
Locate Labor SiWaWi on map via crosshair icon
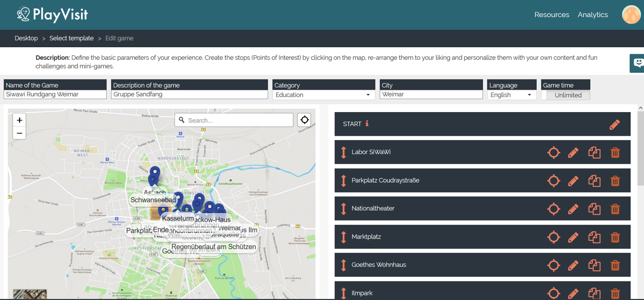point(553,153)
